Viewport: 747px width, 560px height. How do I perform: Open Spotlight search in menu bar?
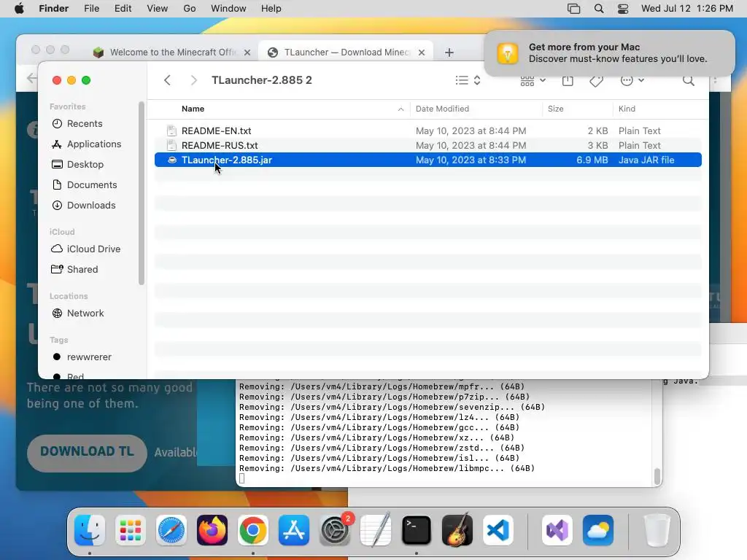coord(599,9)
